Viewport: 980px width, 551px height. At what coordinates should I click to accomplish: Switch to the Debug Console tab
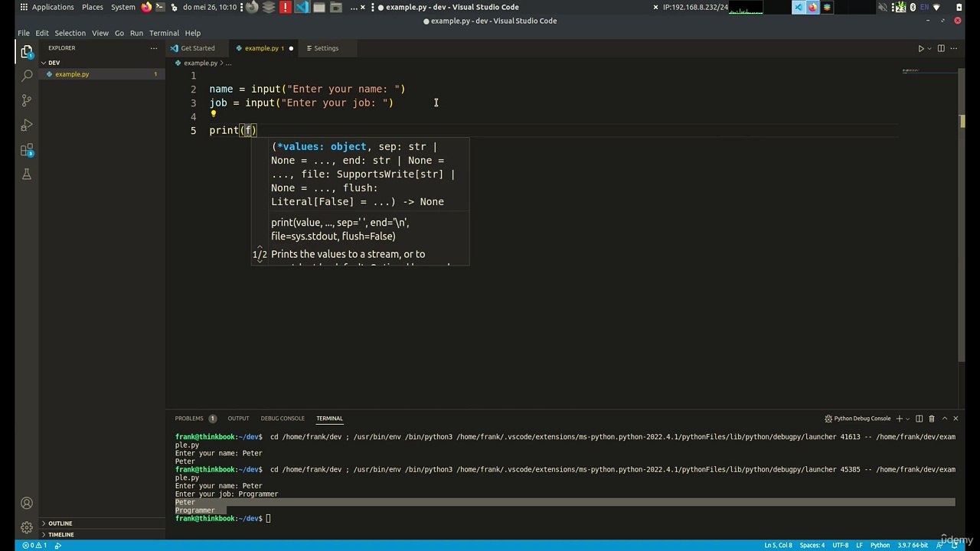click(283, 419)
